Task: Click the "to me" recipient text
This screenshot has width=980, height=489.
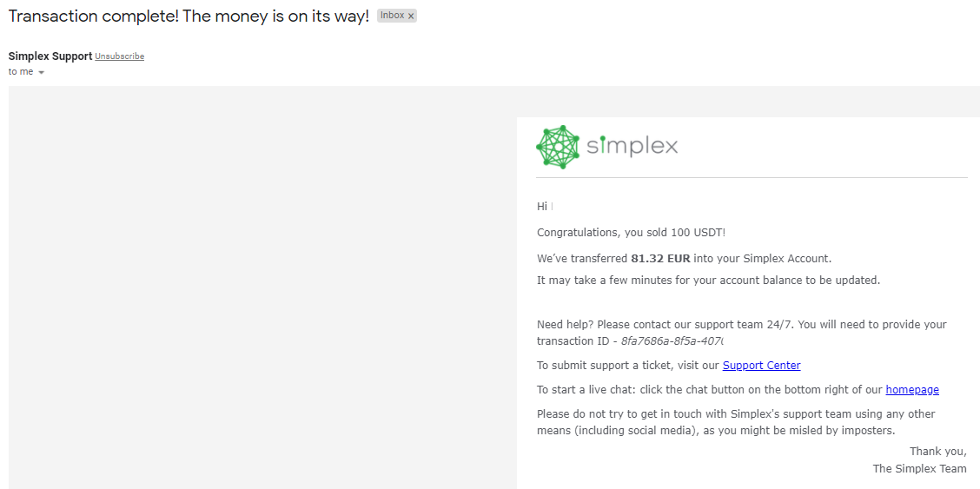Action: (21, 72)
